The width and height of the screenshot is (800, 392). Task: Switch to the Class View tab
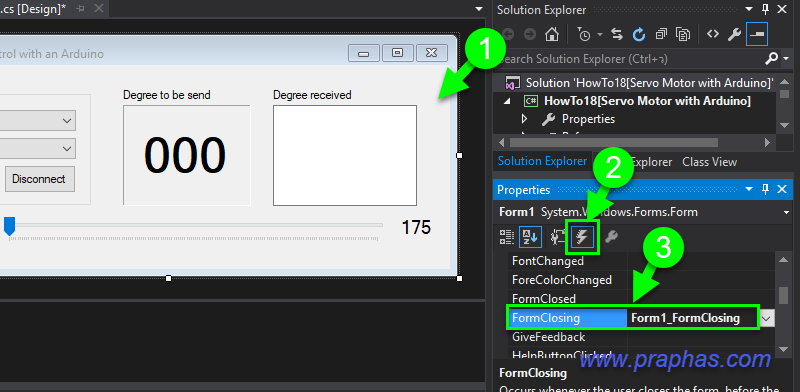(709, 162)
